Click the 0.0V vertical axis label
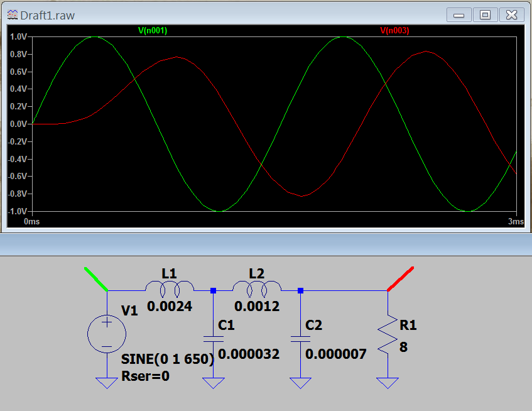Viewport: 532px width, 411px height. [x=18, y=124]
